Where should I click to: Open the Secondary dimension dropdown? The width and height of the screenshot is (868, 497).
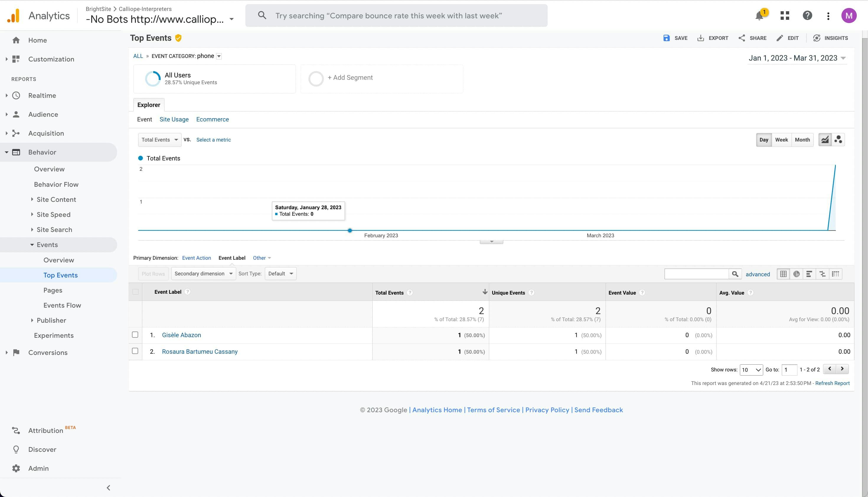pyautogui.click(x=203, y=274)
